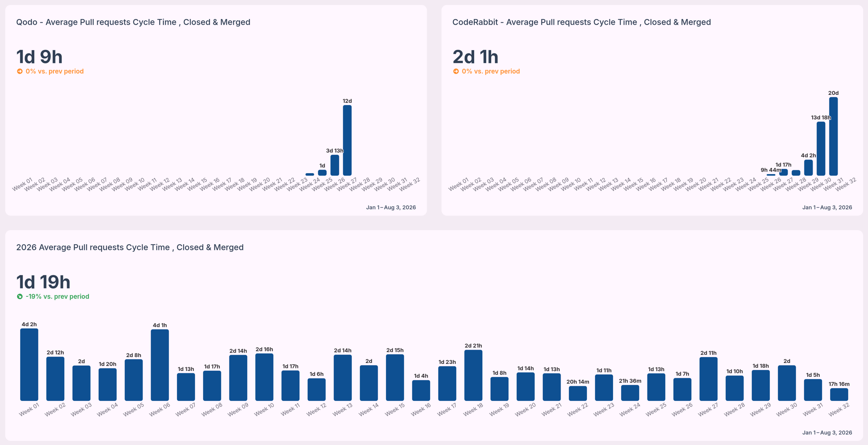
Task: Select the Week 20 bar in 2026 chart
Action: tap(525, 387)
